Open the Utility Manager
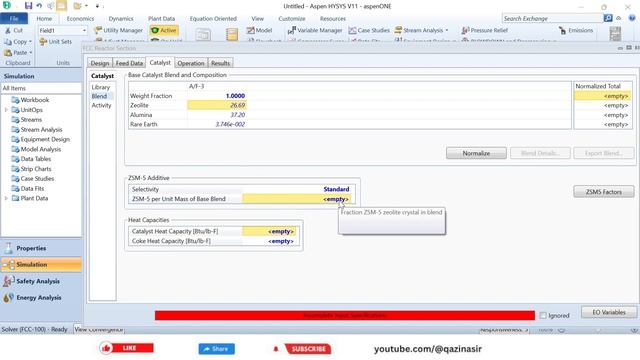This screenshot has width=640, height=360. pyautogui.click(x=118, y=30)
